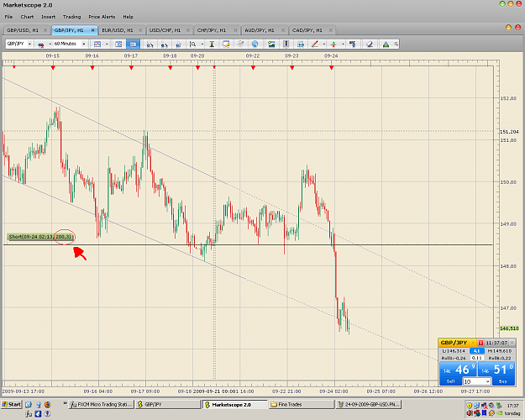Open the Insert menu
Viewport: 525px width, 420px height.
[49, 17]
